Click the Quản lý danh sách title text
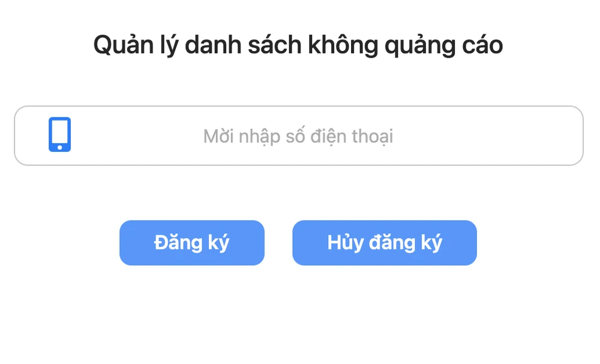The height and width of the screenshot is (364, 600). pyautogui.click(x=298, y=46)
